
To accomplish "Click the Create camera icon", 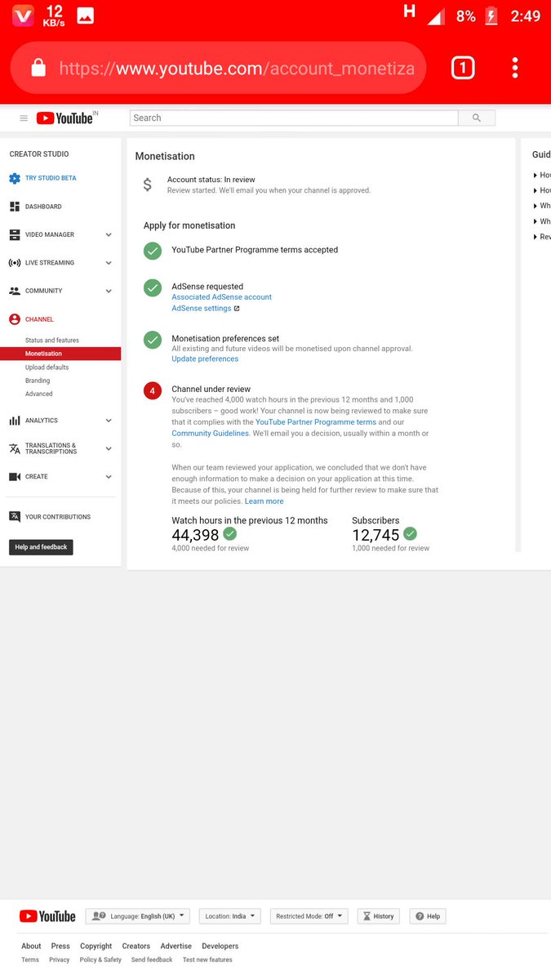I will coord(15,476).
